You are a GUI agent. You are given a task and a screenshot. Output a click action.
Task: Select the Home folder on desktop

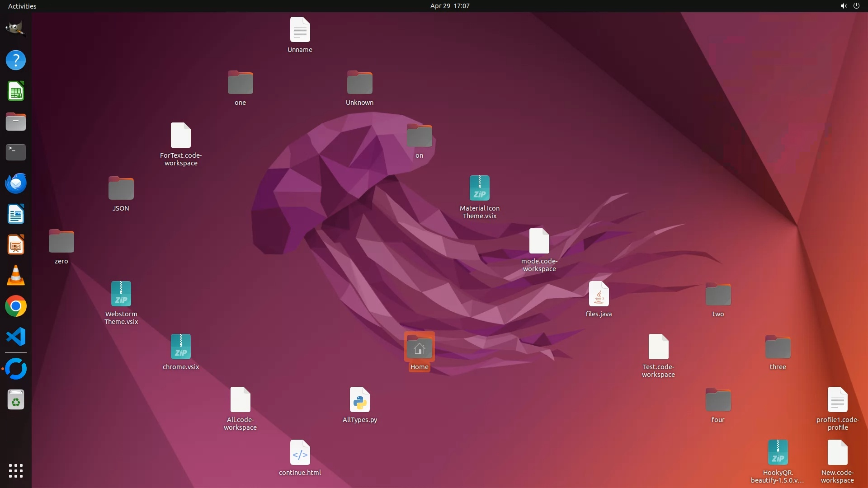[419, 348]
